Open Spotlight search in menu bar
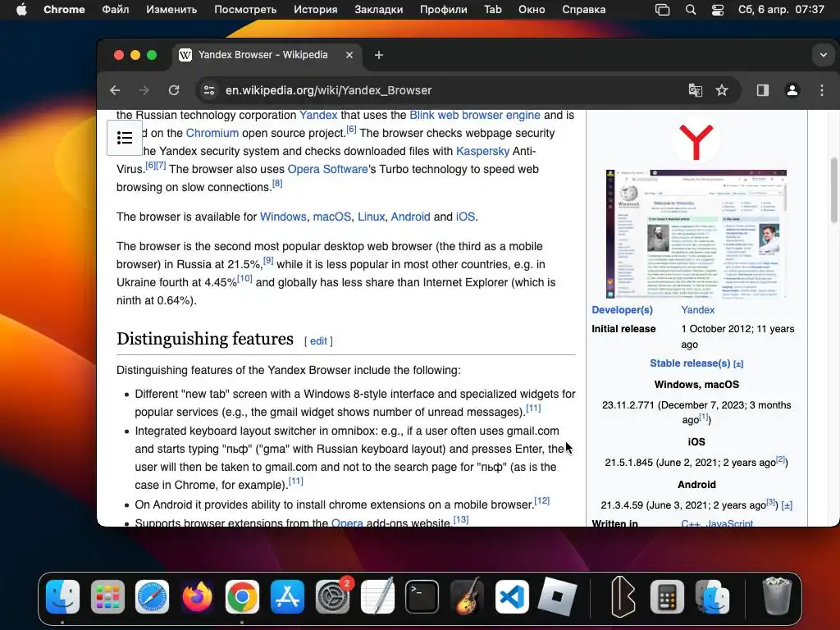The height and width of the screenshot is (630, 840). tap(691, 10)
